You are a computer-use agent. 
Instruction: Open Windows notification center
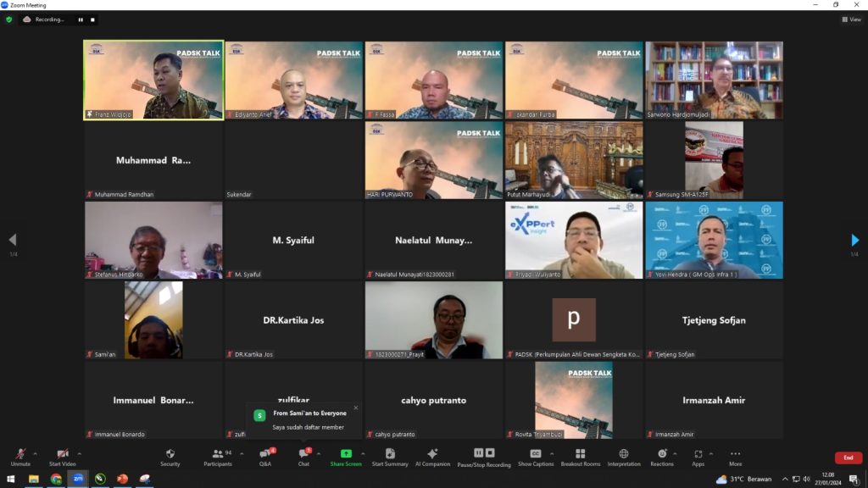coord(854,480)
